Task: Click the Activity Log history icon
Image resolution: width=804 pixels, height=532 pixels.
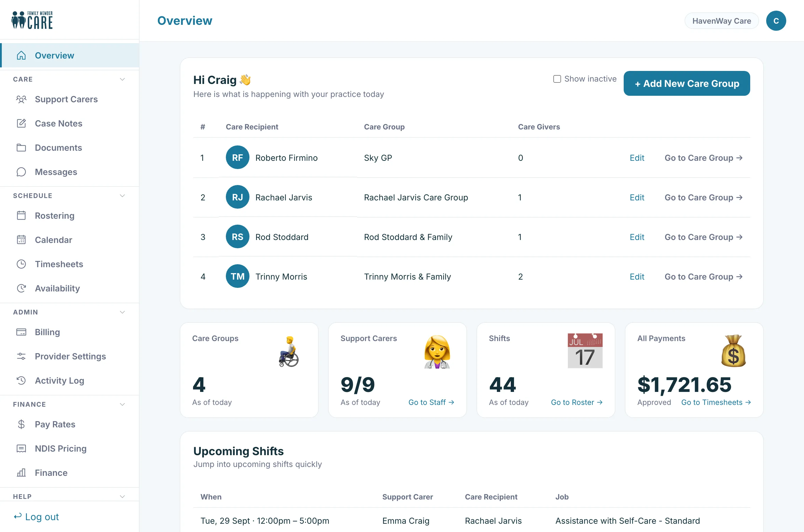Action: [21, 380]
